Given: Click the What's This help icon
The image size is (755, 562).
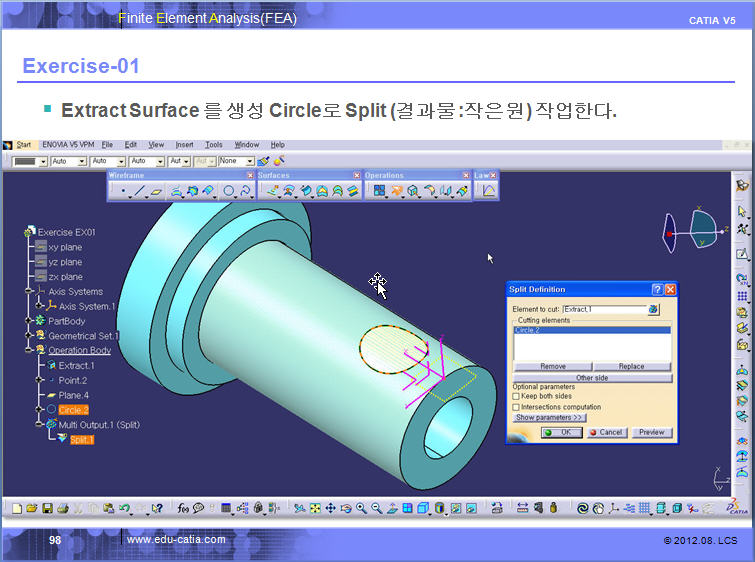Looking at the screenshot, I should click(157, 508).
